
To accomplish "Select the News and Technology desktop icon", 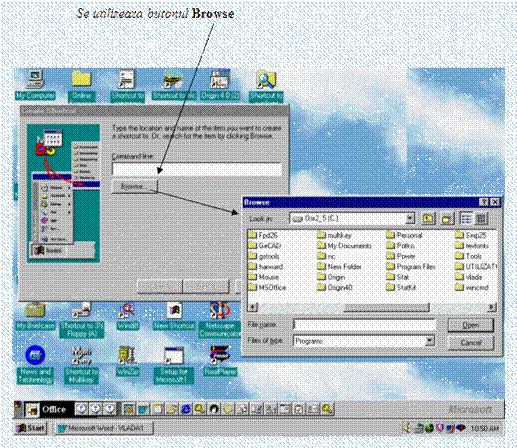I will tap(35, 365).
